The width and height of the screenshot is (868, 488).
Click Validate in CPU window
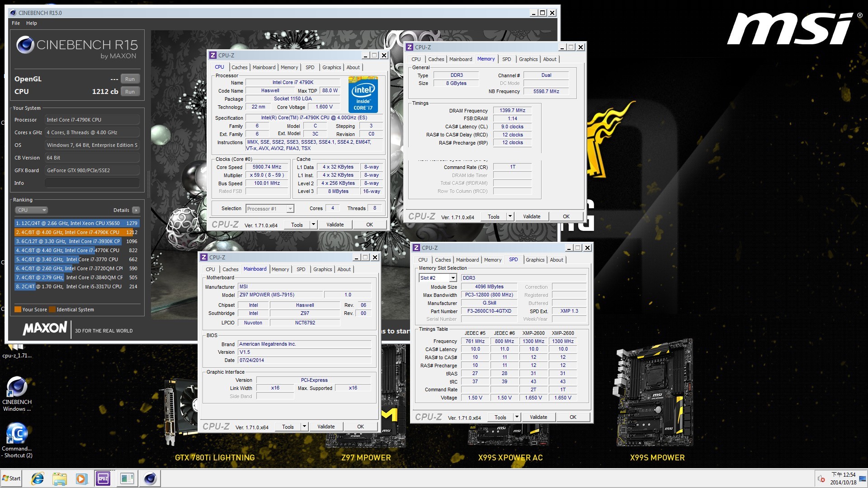click(x=335, y=225)
